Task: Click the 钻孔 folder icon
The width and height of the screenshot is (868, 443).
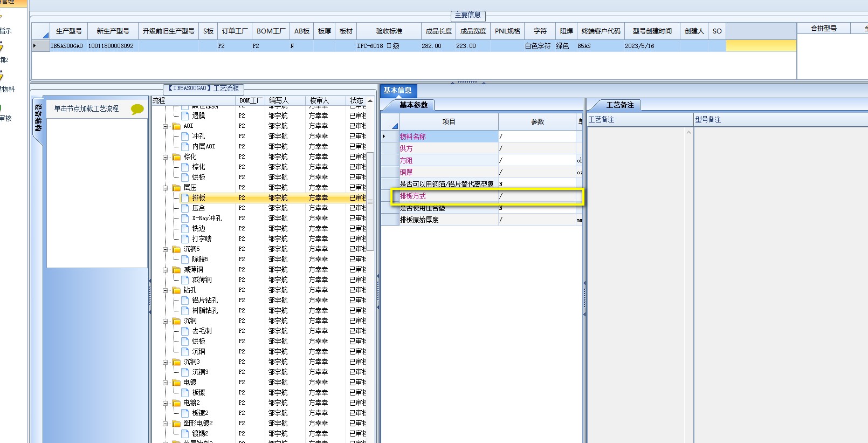Action: click(176, 290)
